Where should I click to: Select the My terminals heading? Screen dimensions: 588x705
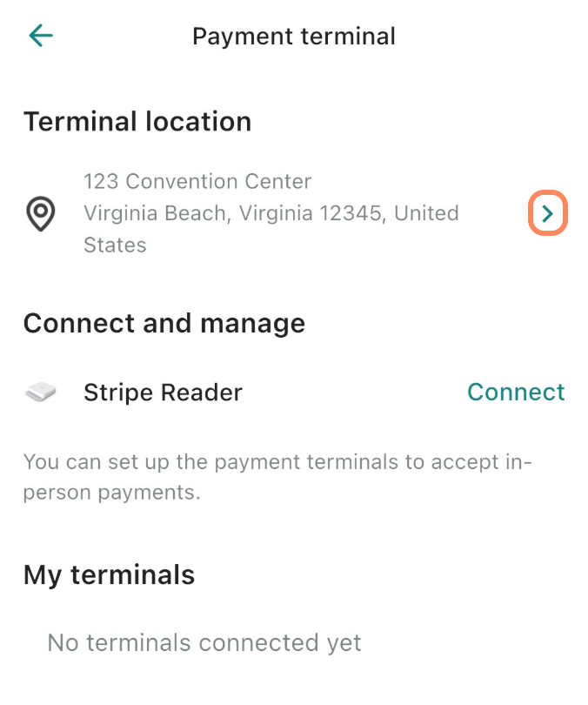(x=109, y=575)
